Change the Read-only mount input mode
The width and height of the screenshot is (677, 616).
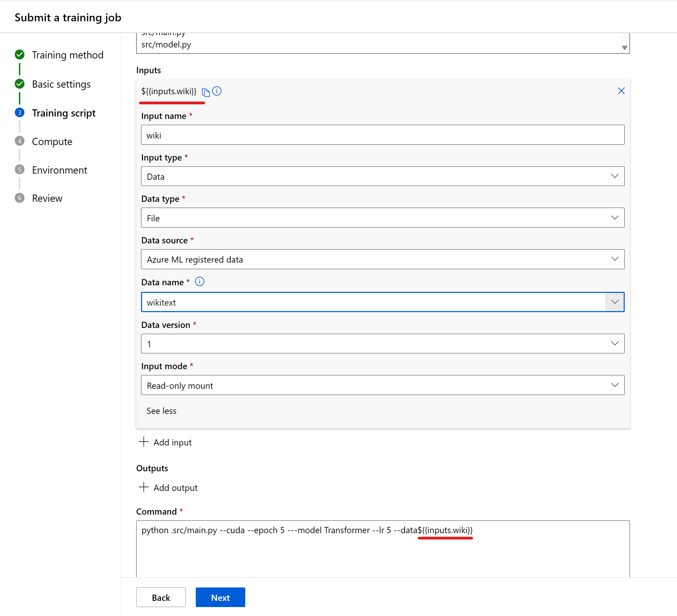pyautogui.click(x=383, y=385)
